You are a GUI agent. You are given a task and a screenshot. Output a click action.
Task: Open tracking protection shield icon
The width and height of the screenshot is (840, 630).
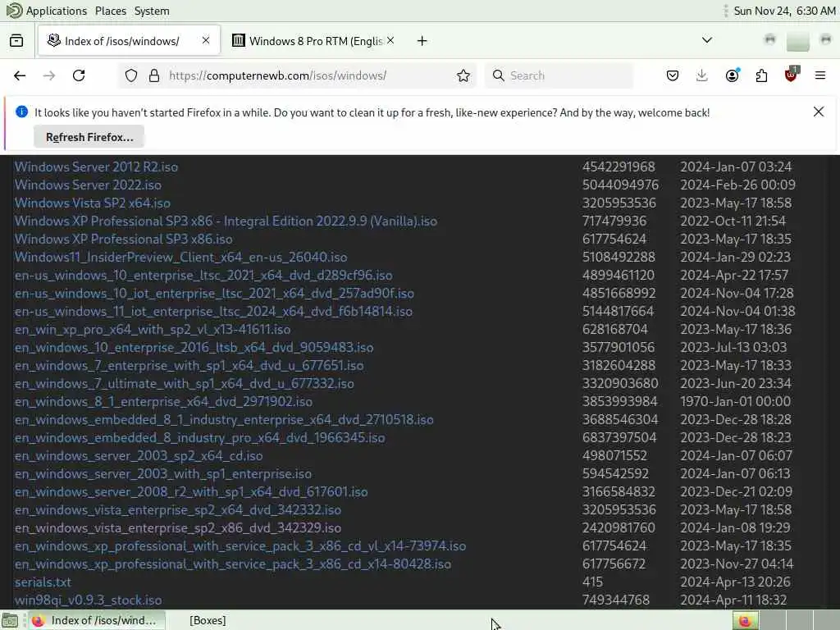coord(131,75)
